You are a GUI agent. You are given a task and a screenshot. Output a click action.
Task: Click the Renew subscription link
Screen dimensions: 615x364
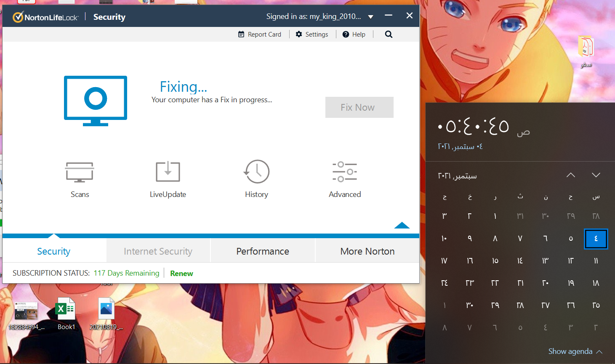(181, 274)
